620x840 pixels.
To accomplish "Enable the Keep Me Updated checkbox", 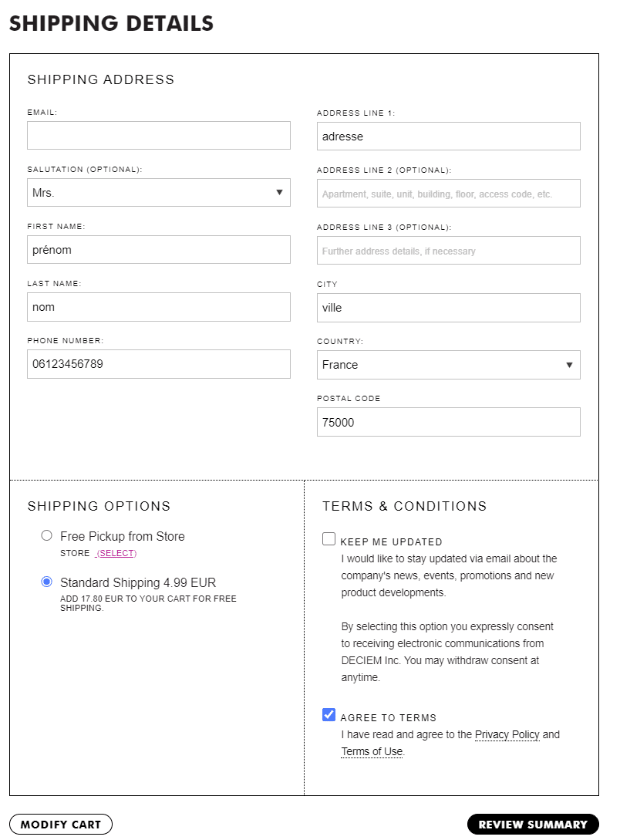I will click(329, 539).
